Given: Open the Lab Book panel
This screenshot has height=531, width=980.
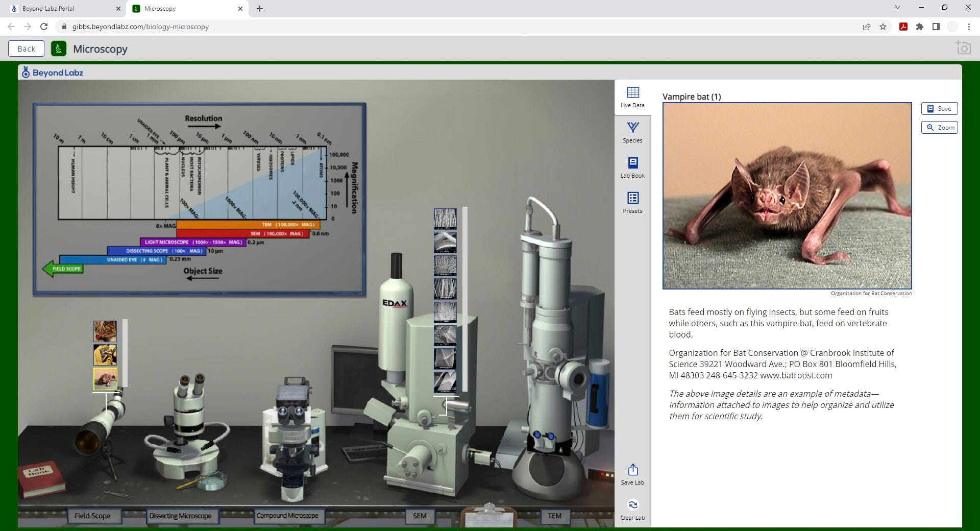Looking at the screenshot, I should pyautogui.click(x=632, y=167).
